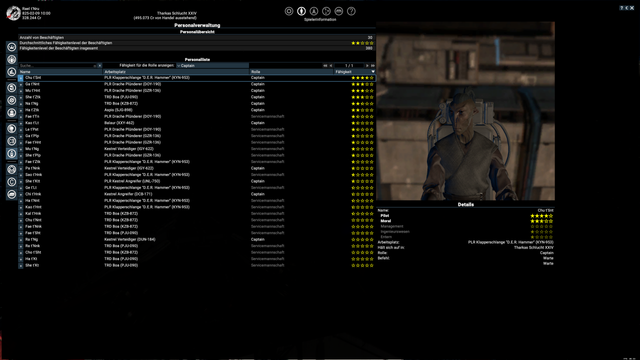Image resolution: width=640 pixels, height=360 pixels.
Task: Click Anzahl von Beschäftigten overview row
Action: point(197,38)
